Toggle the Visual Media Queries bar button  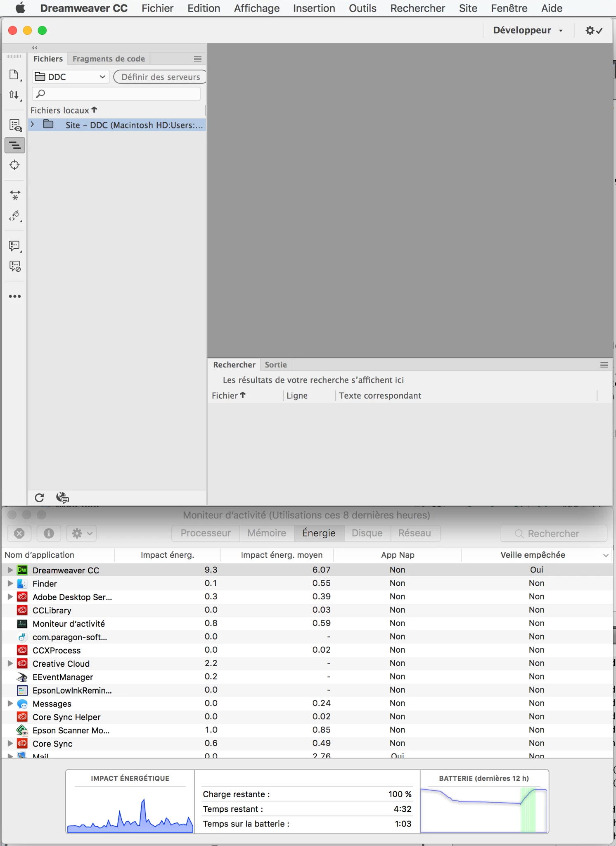[x=15, y=145]
